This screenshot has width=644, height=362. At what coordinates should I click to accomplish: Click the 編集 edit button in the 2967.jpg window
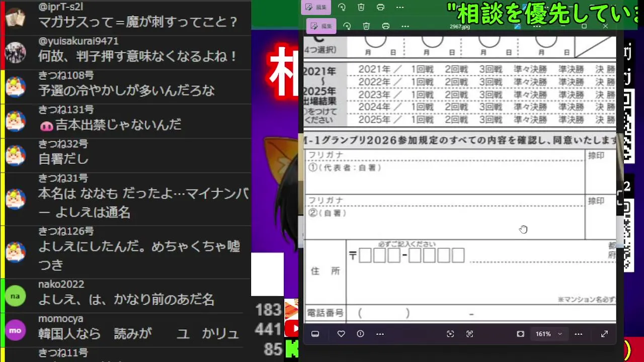point(321,26)
